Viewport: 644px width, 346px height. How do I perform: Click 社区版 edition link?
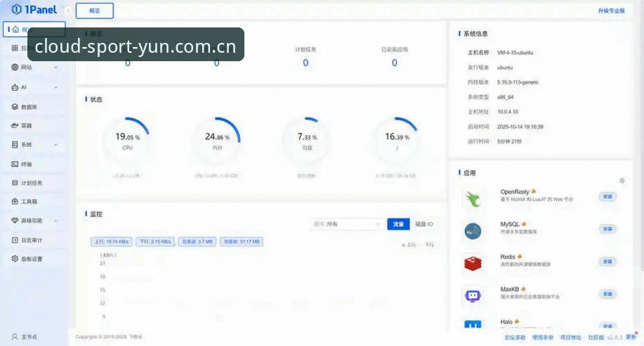click(x=596, y=338)
